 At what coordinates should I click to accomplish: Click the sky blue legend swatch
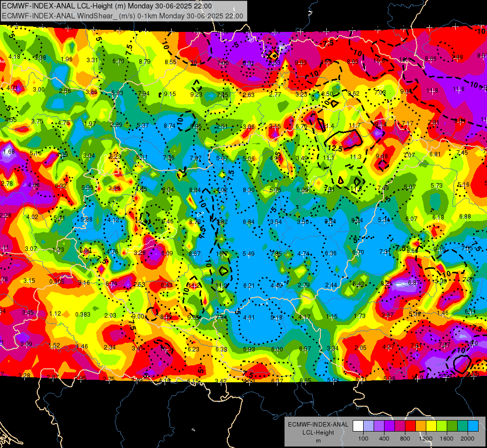[473, 426]
